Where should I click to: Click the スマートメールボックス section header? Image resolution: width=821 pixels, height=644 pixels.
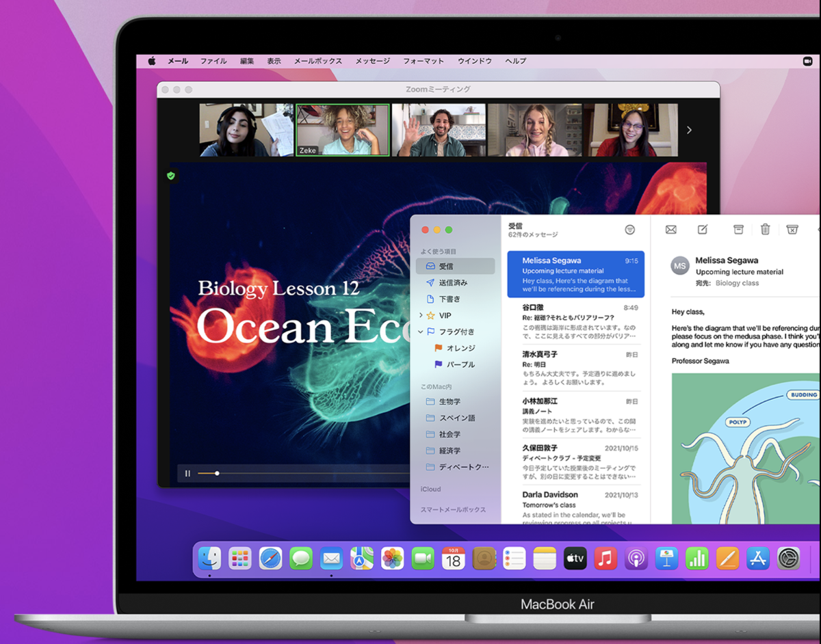click(453, 510)
